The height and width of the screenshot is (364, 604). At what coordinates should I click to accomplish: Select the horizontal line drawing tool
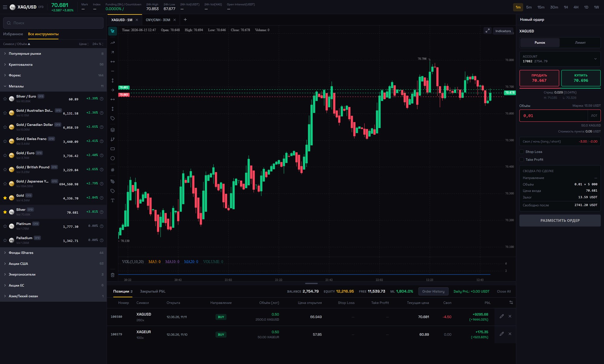[x=113, y=71]
